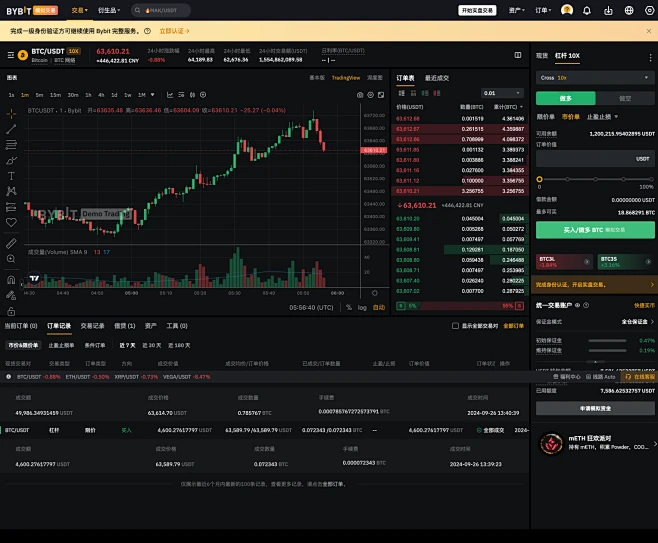This screenshot has width=658, height=543.
Task: Switch the chart to the 5m timeframe
Action: click(39, 95)
